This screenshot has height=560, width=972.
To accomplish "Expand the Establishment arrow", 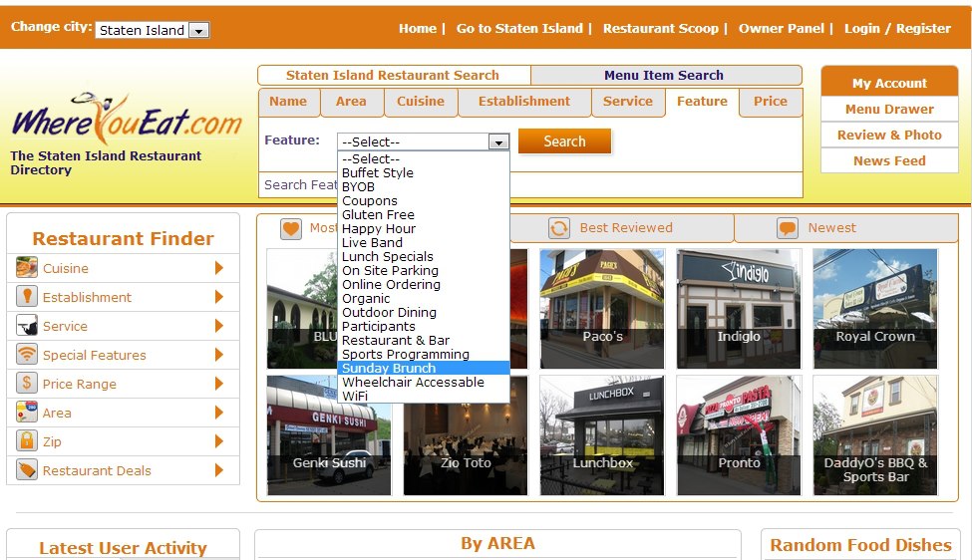I will (218, 297).
